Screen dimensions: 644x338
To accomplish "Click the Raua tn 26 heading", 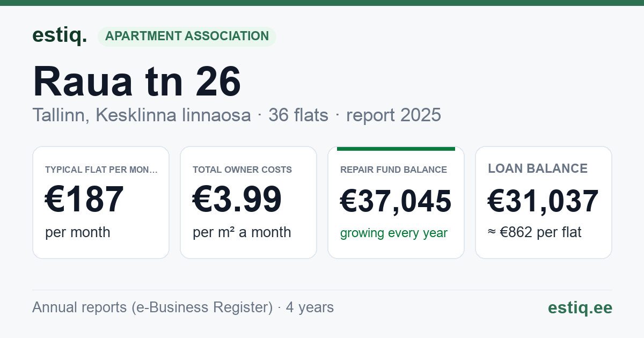I will [x=137, y=81].
